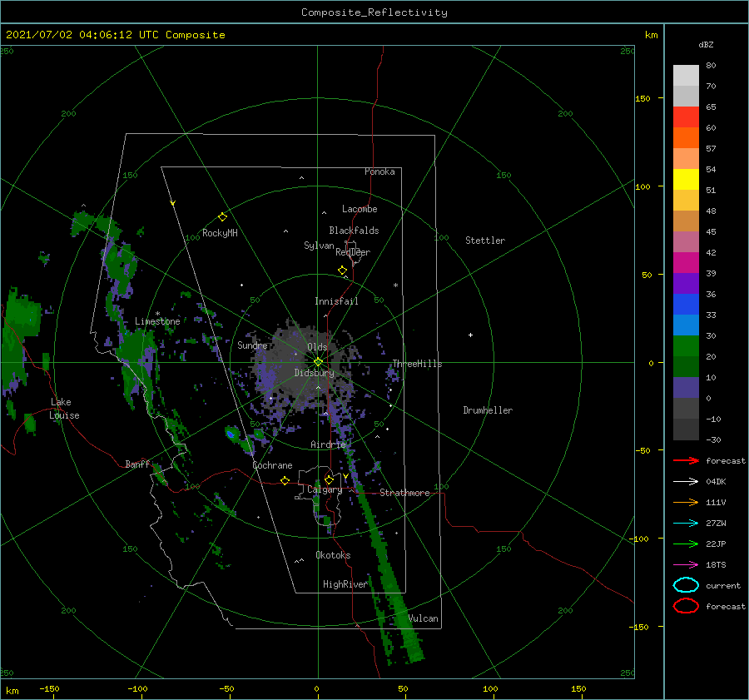Click the Innisfail city label
The image size is (749, 700).
point(336,301)
